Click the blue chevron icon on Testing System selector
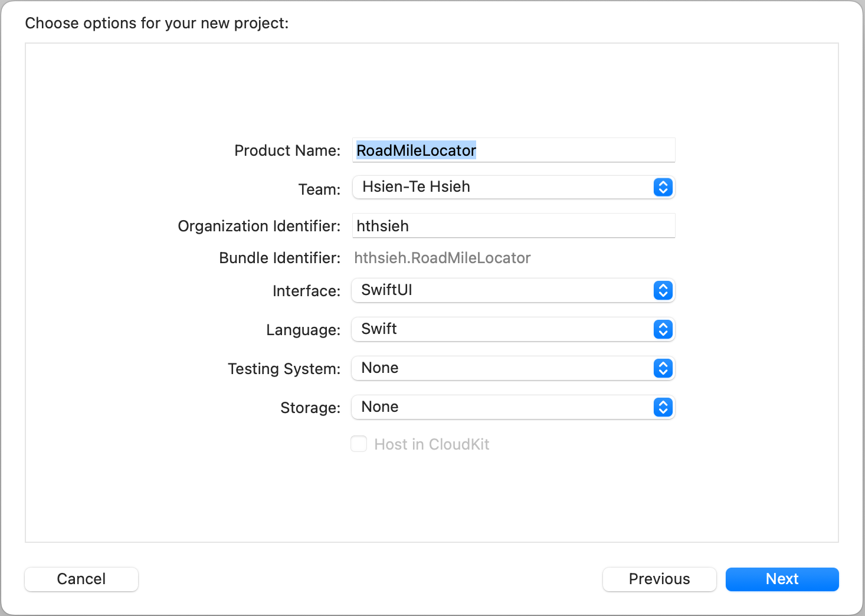865x616 pixels. (663, 369)
